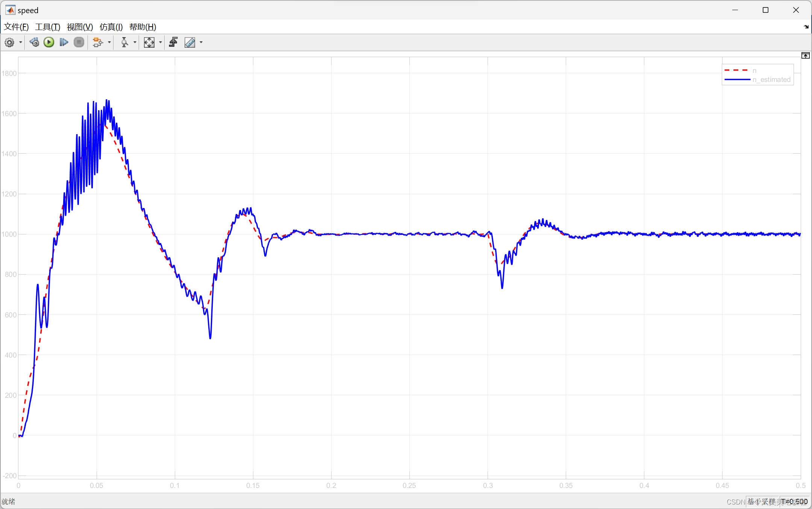812x509 pixels.
Task: Open the cursor measurements ruler icon
Action: pyautogui.click(x=190, y=42)
